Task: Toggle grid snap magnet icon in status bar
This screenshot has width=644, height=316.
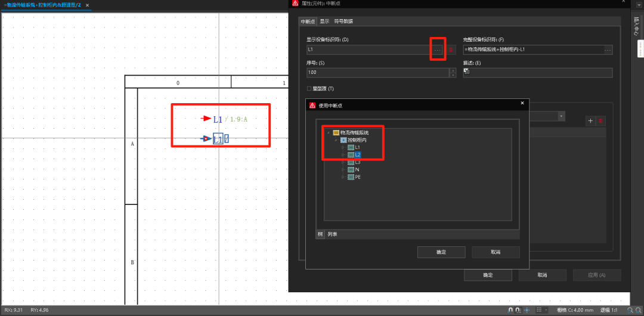Action: coord(518,310)
